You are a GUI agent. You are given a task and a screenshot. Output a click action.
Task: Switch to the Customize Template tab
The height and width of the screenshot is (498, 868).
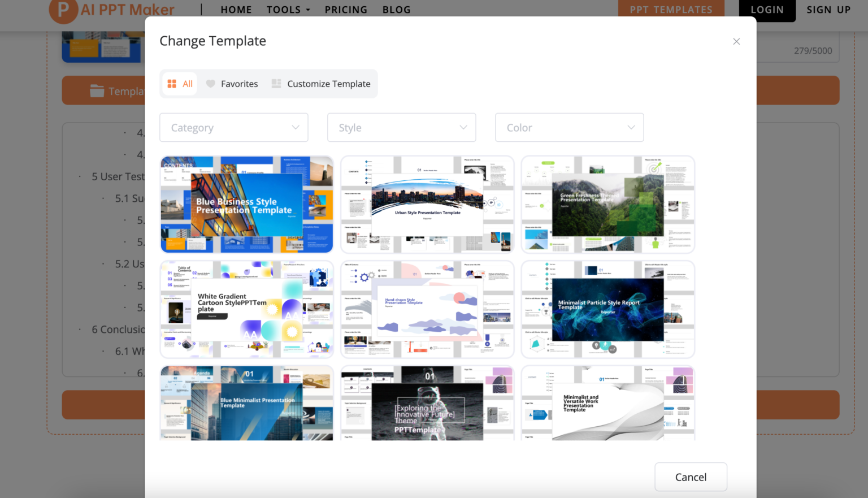coord(329,83)
